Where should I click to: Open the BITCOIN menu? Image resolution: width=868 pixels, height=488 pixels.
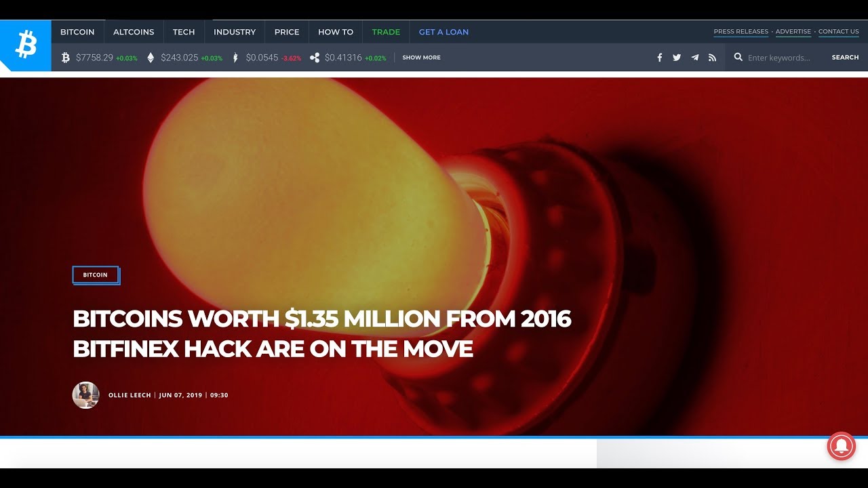point(77,32)
